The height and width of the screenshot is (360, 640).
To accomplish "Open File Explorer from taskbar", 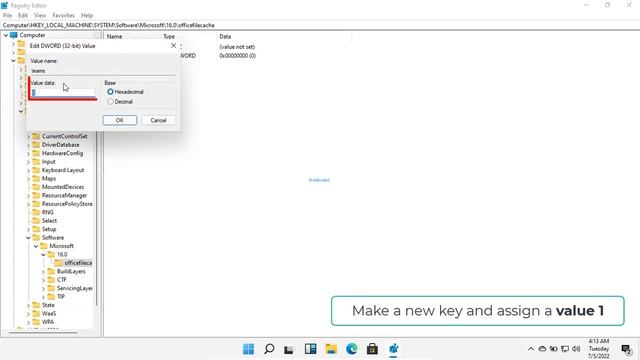I will click(x=331, y=349).
